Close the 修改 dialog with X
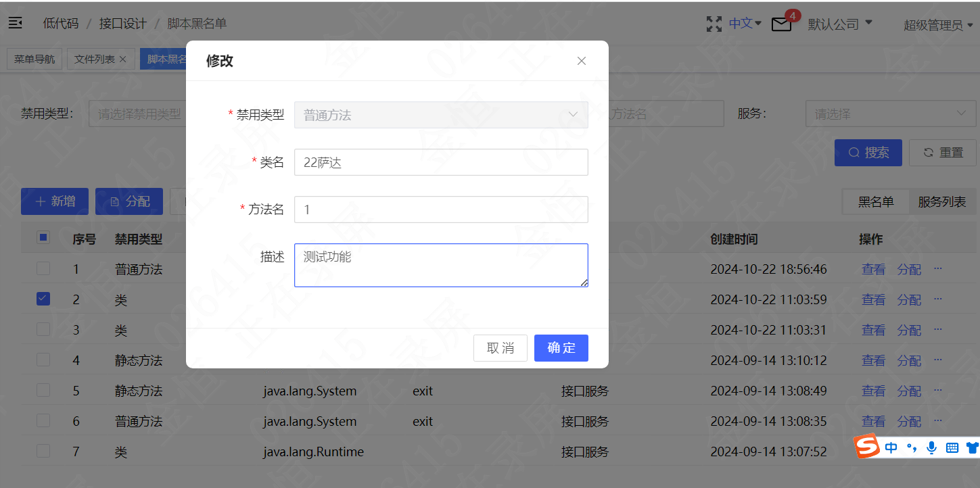This screenshot has height=488, width=980. (582, 61)
